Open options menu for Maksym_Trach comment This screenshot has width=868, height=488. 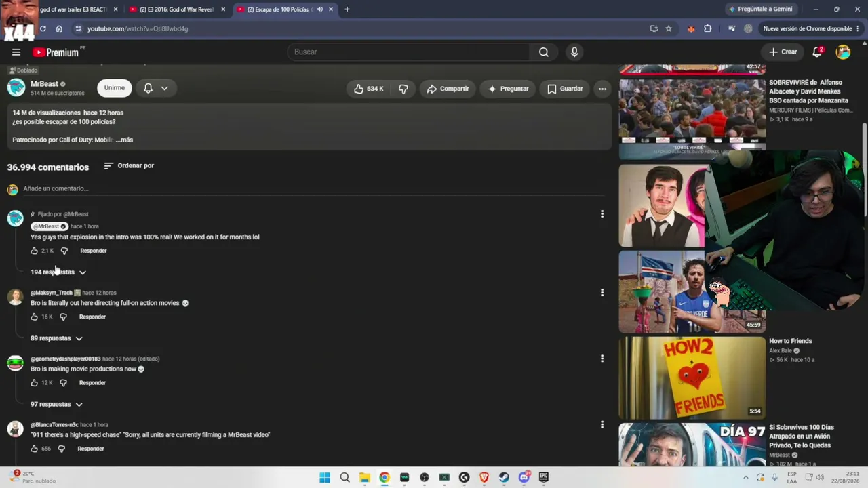(602, 293)
